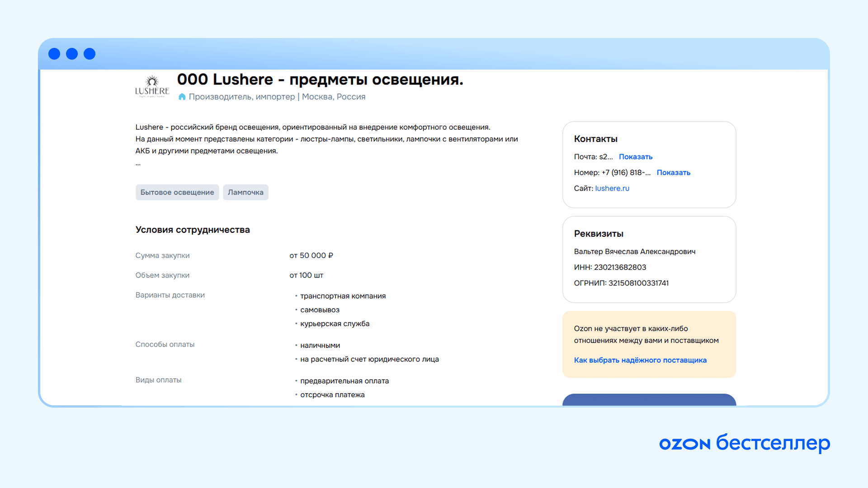Click на расчетный счет юридического лица
Viewport: 868px width, 488px height.
pos(370,360)
